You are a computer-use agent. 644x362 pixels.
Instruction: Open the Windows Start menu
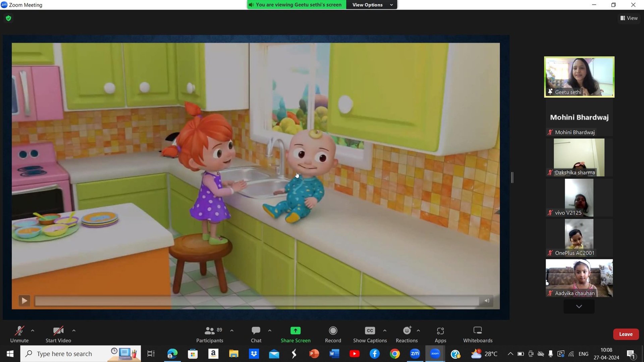[10, 353]
